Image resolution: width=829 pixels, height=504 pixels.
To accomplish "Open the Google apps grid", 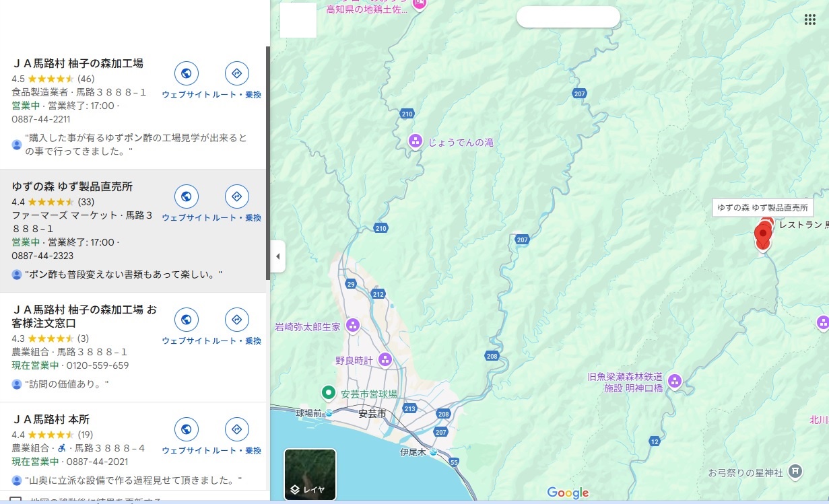I will click(810, 19).
